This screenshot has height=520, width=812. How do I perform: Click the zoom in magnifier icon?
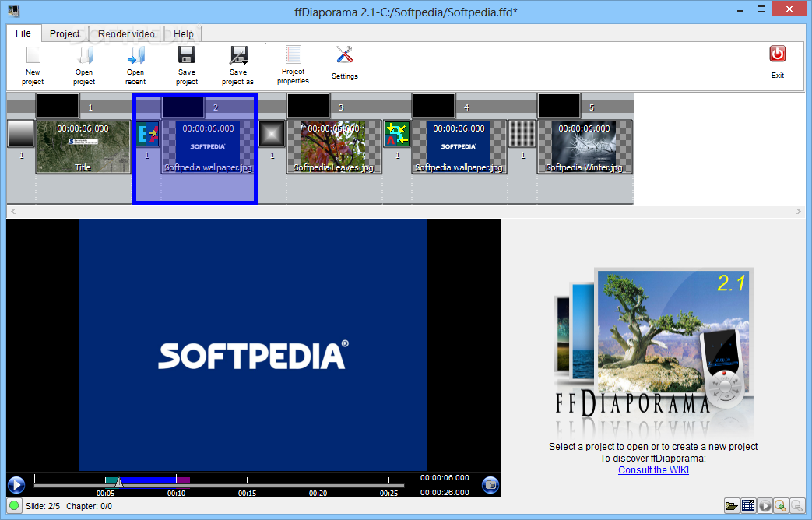[x=781, y=505]
